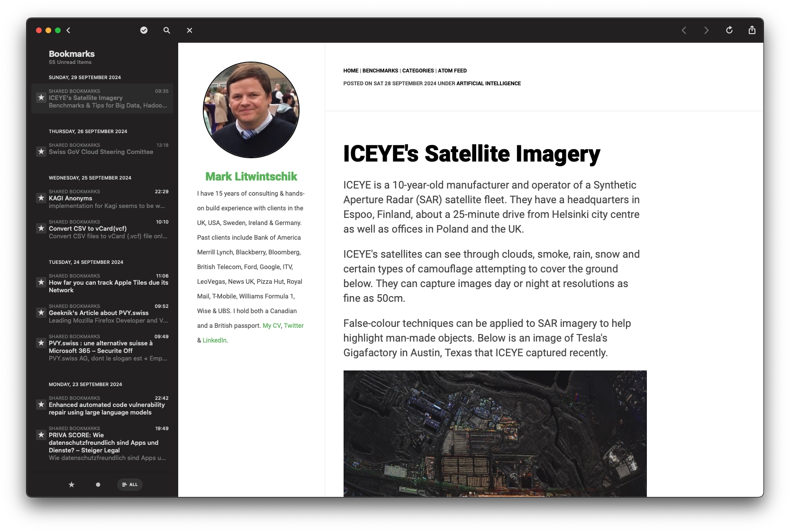Open BENCHMARKS link in article navigation
The height and width of the screenshot is (532, 790).
click(380, 71)
